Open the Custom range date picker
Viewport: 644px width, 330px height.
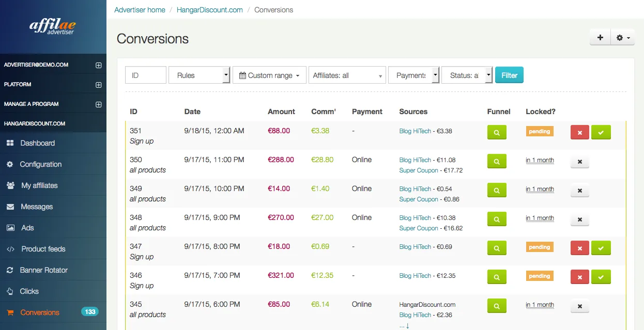269,75
